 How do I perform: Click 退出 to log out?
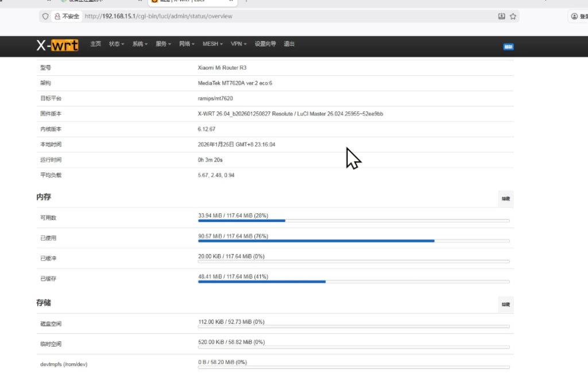pyautogui.click(x=289, y=44)
